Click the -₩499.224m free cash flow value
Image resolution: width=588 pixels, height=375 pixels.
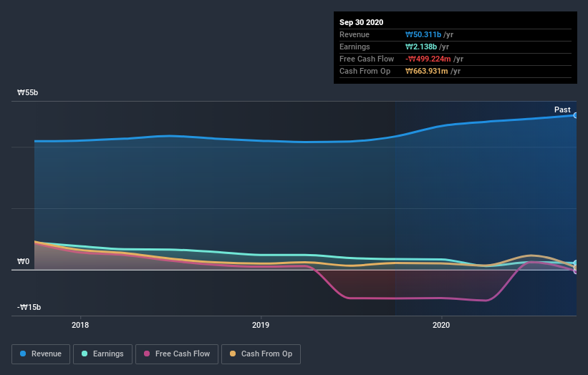(428, 59)
